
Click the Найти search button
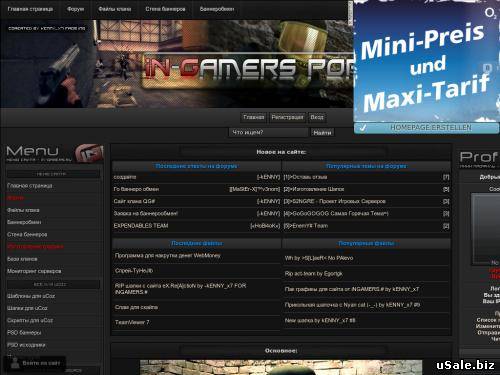322,133
